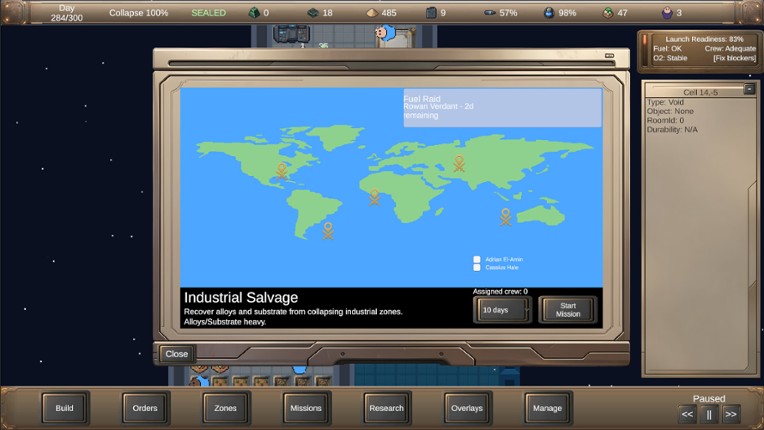Image resolution: width=764 pixels, height=430 pixels.
Task: Increase game speed with the >> button
Action: (732, 414)
